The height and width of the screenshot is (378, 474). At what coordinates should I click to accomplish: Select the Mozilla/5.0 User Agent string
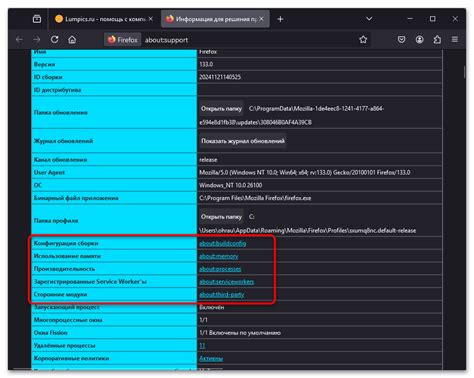coord(305,172)
